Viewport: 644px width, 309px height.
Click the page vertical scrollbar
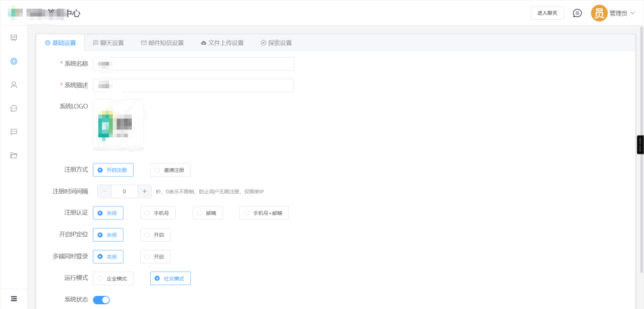(x=642, y=149)
